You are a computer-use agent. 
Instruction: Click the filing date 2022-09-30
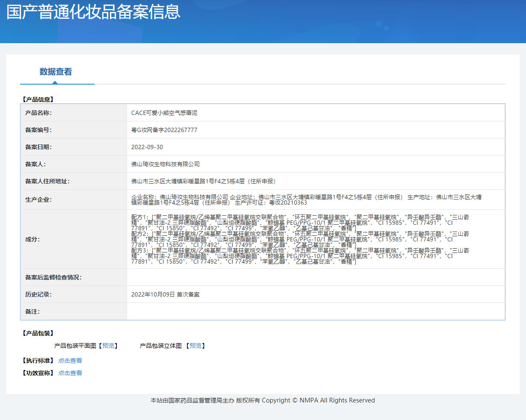coord(147,147)
